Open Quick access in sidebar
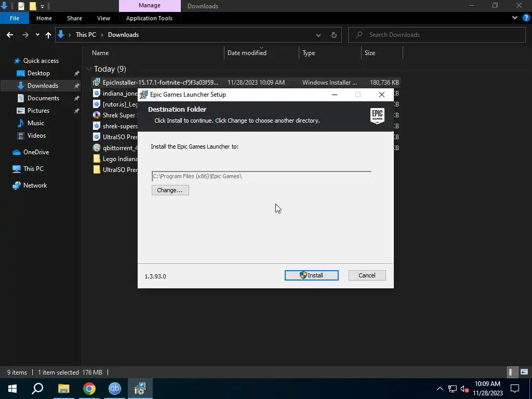Viewport: 532px width, 399px height. [41, 61]
